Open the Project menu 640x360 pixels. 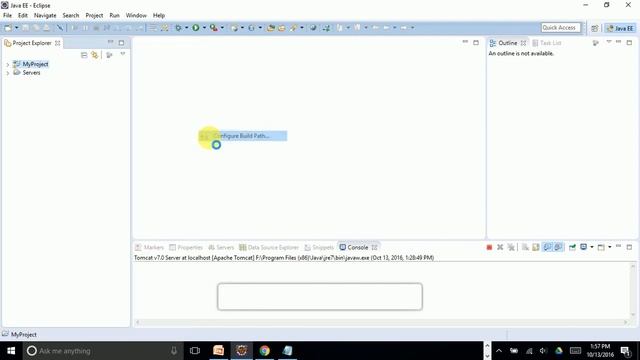tap(94, 16)
